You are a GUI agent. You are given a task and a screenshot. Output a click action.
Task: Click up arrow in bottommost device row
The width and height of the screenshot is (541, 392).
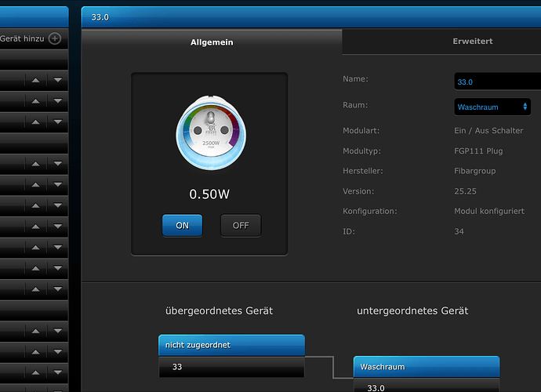(x=35, y=368)
